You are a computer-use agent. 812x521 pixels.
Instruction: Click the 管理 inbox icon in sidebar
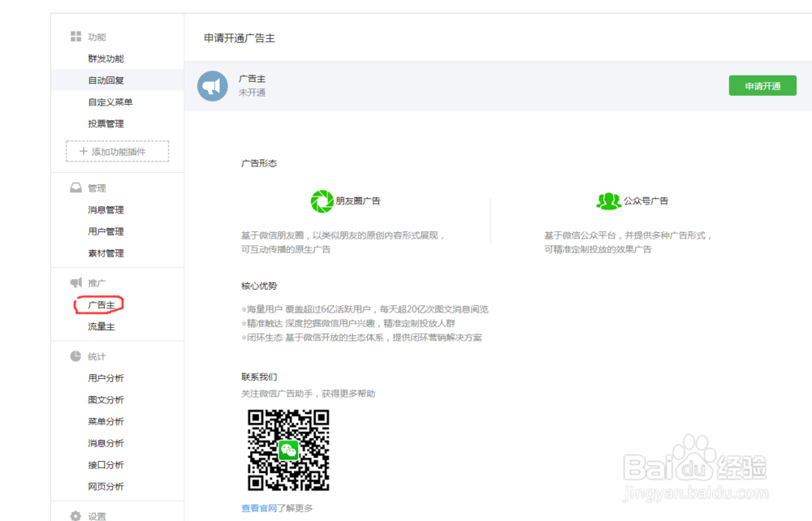(x=76, y=187)
